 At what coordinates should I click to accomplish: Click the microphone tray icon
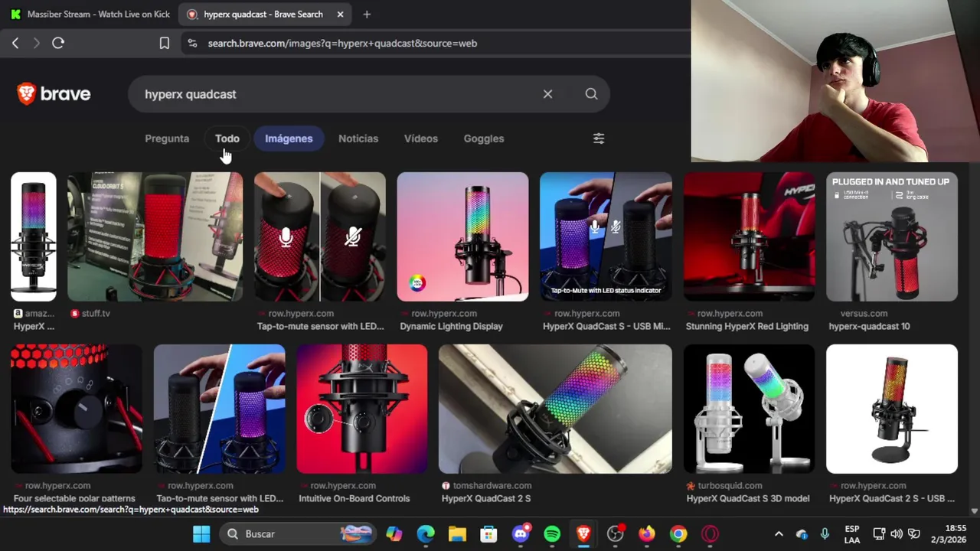pos(825,533)
